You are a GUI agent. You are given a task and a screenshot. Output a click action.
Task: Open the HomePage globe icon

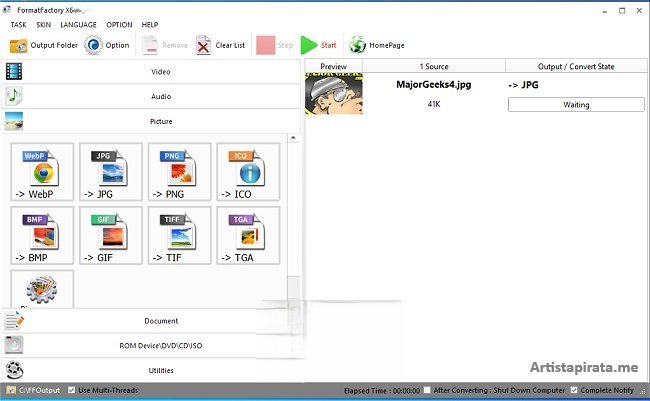pos(357,45)
